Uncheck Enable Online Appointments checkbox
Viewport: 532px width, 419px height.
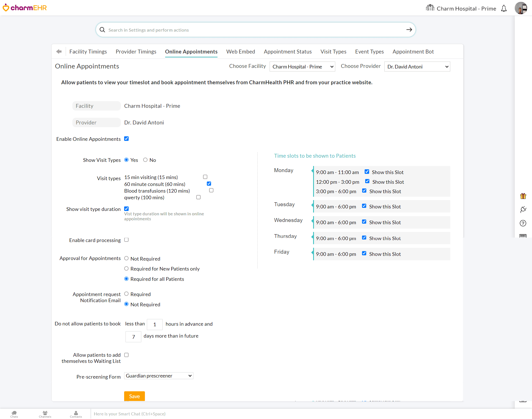tap(126, 139)
